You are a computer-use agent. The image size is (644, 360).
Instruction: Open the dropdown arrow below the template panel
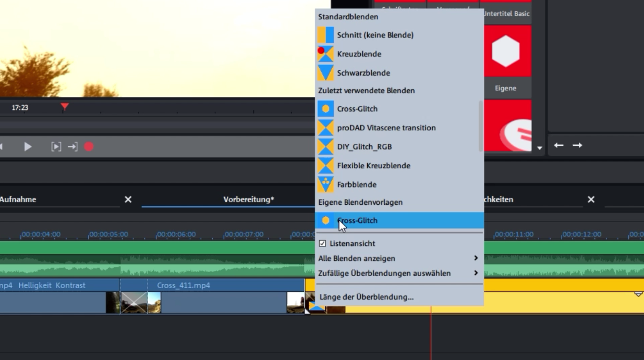point(540,148)
